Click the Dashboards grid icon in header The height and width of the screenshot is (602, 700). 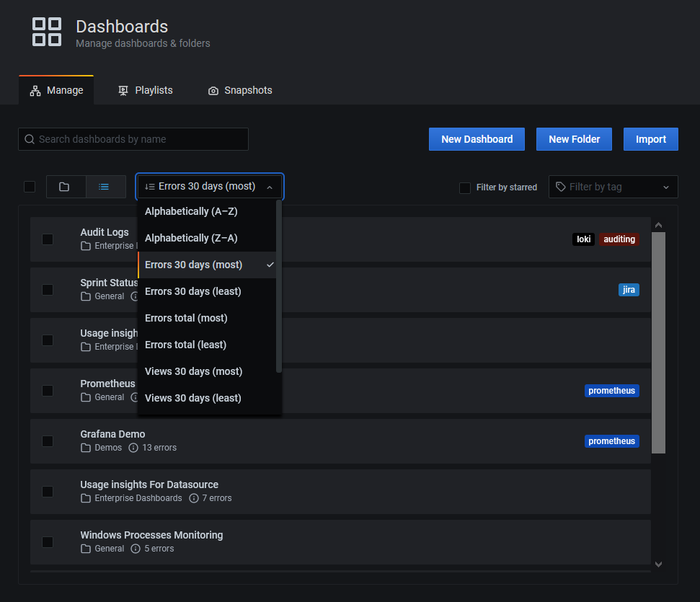pyautogui.click(x=47, y=32)
